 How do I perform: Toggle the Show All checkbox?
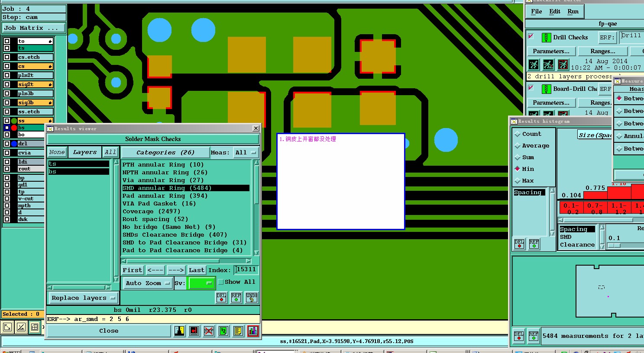[220, 282]
